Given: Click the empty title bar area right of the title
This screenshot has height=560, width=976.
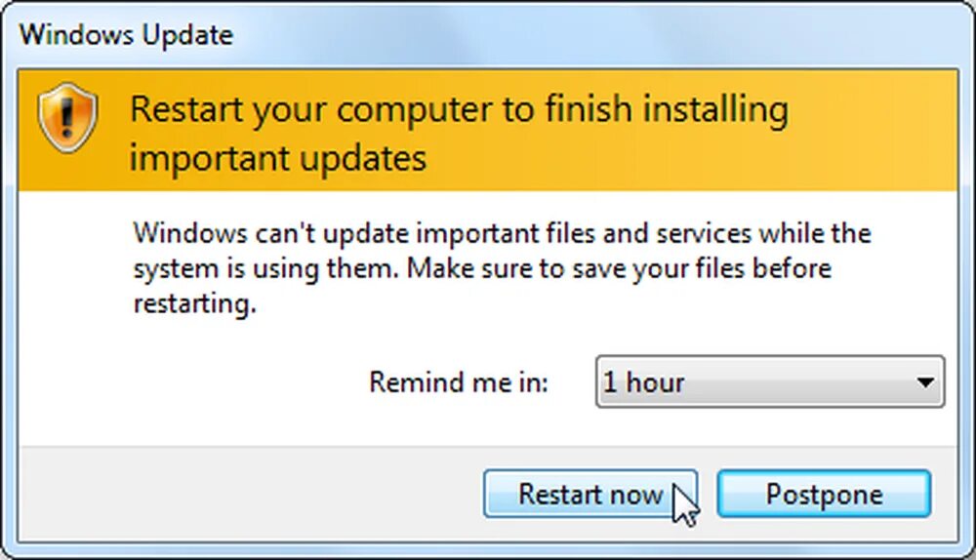Looking at the screenshot, I should pos(586,35).
